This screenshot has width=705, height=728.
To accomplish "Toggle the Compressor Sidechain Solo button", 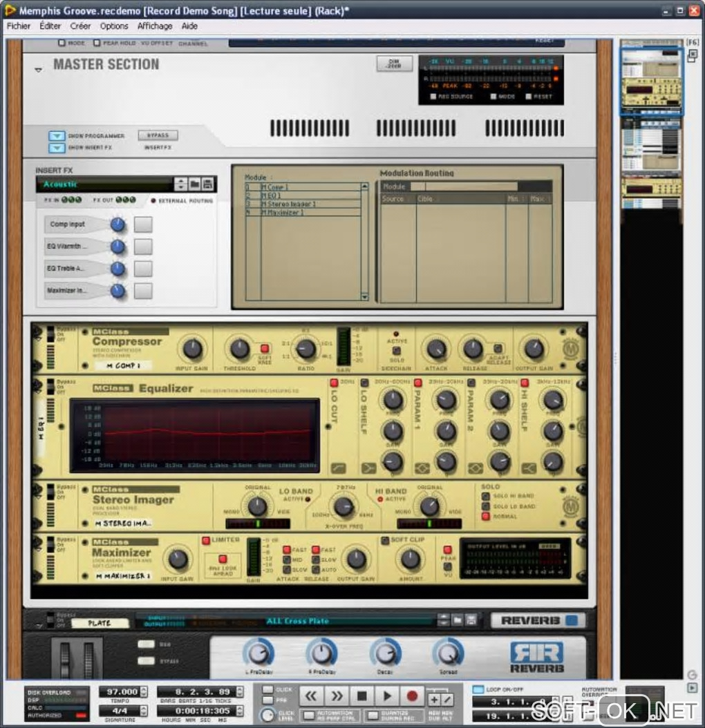I will pos(396,351).
